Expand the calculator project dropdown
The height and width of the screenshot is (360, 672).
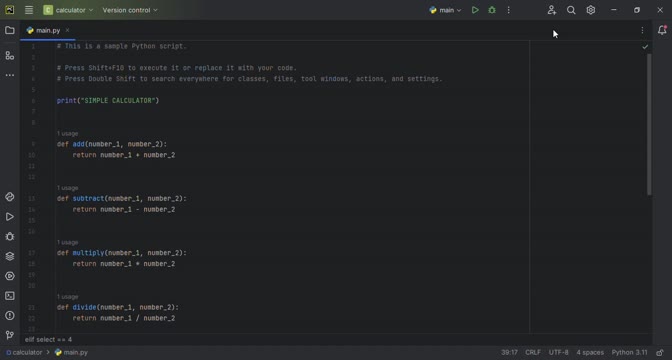pyautogui.click(x=68, y=10)
